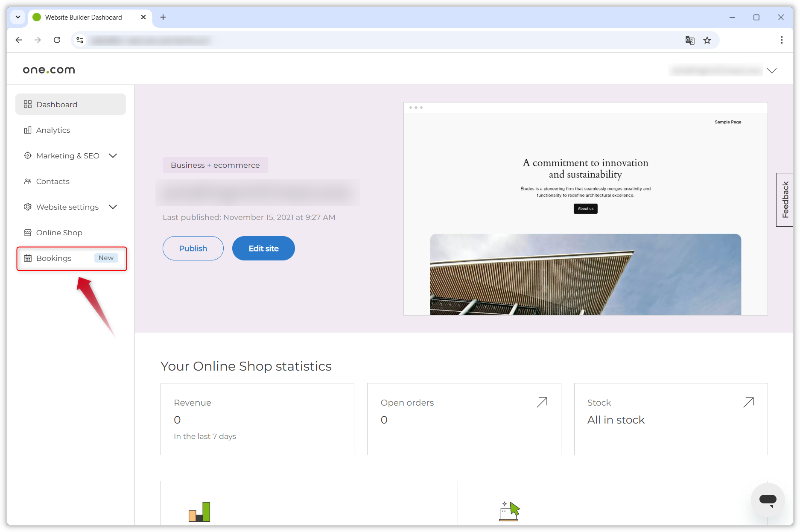Click the Analytics bar chart icon

(28, 130)
